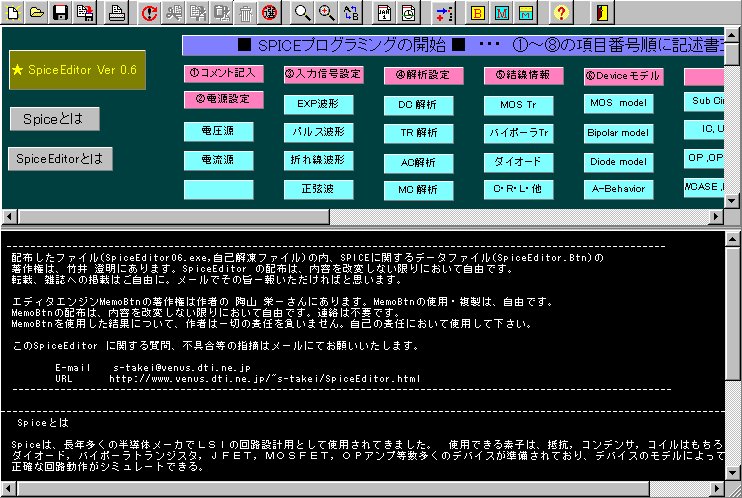Select the ⑥Deviceモデル header button
742x498 pixels.
point(623,76)
